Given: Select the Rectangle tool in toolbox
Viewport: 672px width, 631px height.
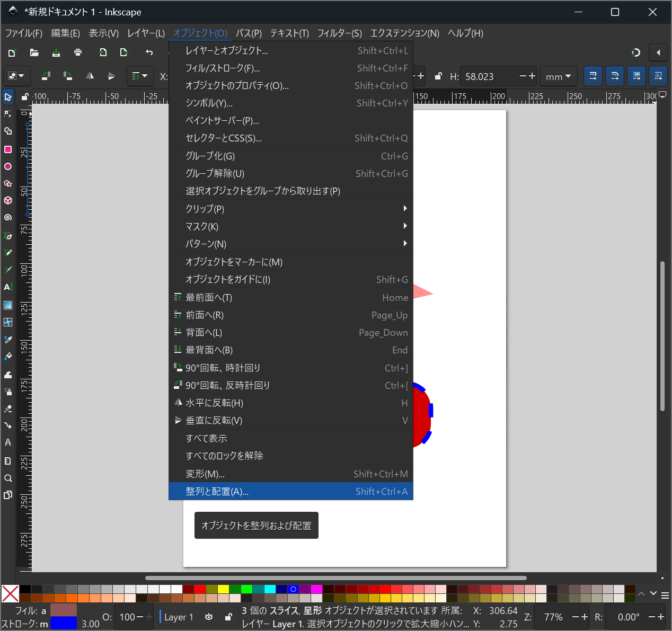Looking at the screenshot, I should (8, 149).
